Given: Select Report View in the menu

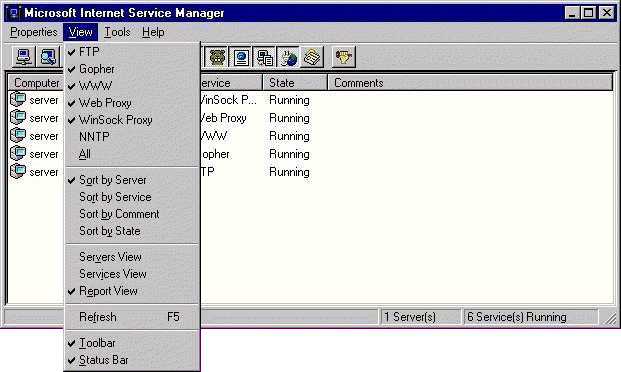Looking at the screenshot, I should [x=131, y=291].
